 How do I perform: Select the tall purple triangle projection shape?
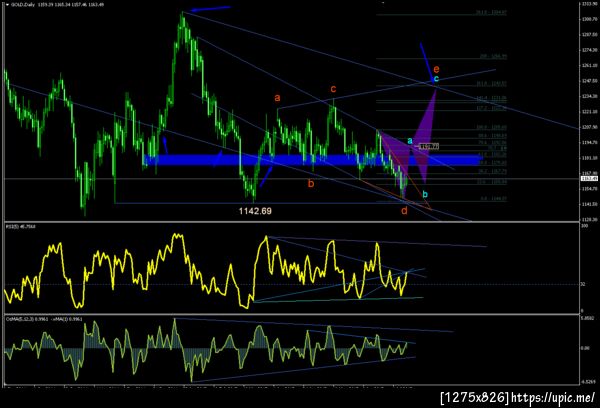(424, 136)
